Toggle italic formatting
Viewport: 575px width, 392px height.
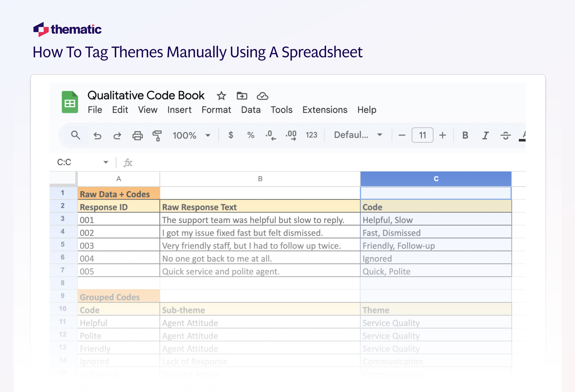pyautogui.click(x=485, y=135)
